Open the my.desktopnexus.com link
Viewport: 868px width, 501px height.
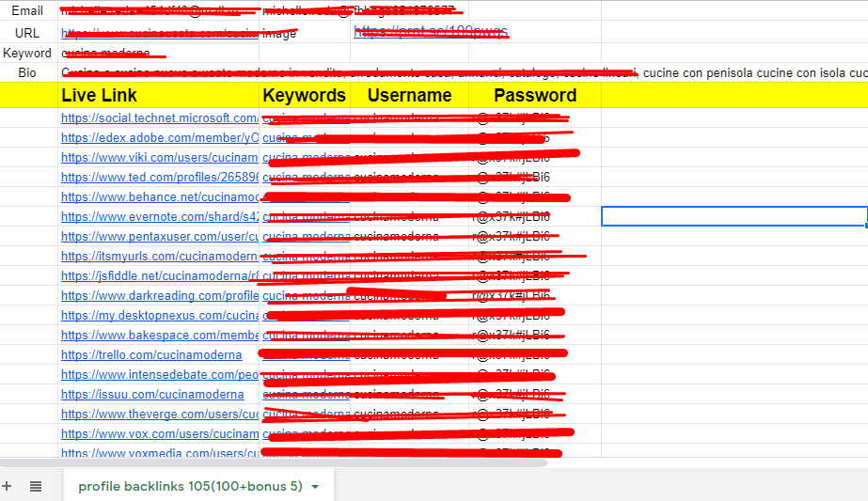click(160, 316)
